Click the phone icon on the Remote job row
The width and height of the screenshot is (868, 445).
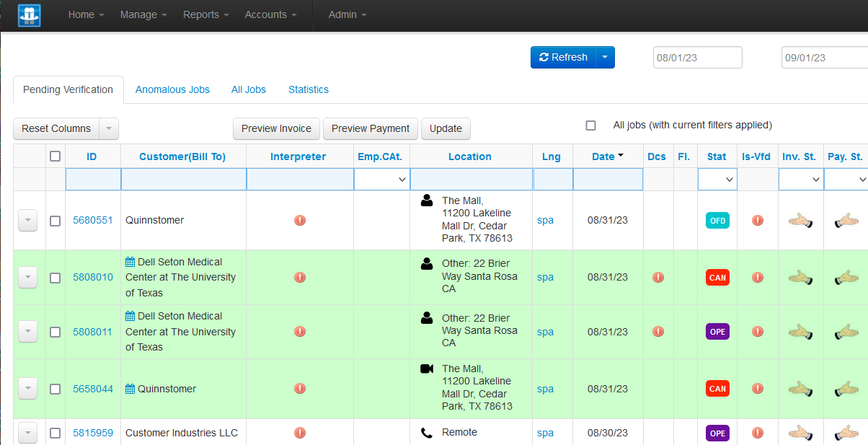[x=428, y=431]
